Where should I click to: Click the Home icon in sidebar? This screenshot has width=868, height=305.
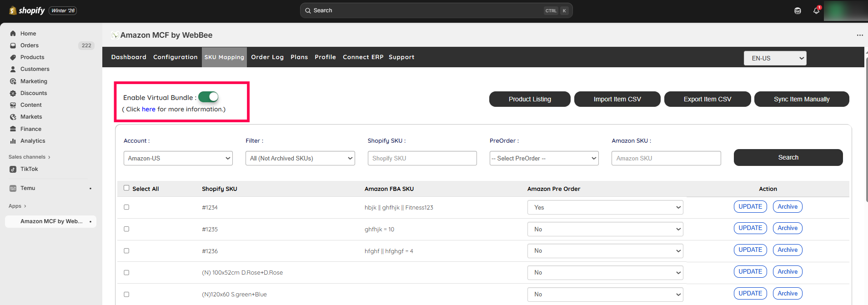(x=13, y=34)
